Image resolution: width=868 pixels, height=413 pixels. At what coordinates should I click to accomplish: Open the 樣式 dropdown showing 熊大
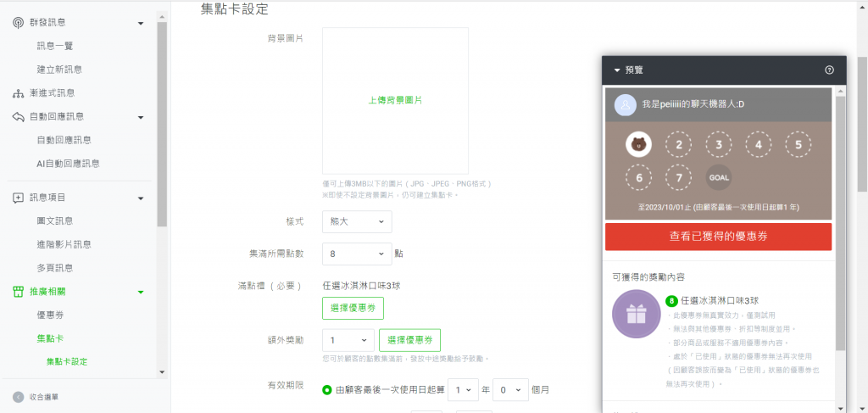tap(357, 221)
